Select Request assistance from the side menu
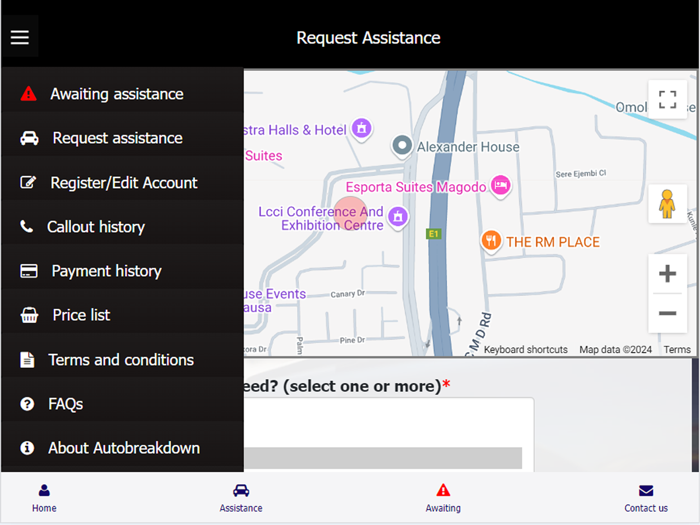This screenshot has height=525, width=700. pos(122,138)
